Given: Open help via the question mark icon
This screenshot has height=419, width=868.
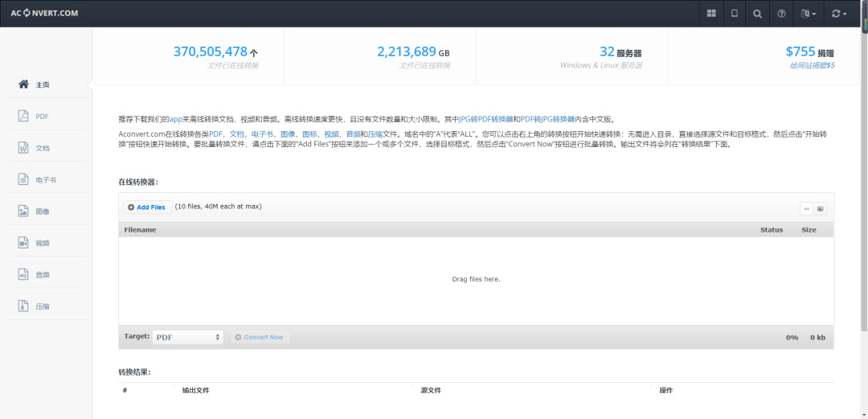Looking at the screenshot, I should [781, 14].
